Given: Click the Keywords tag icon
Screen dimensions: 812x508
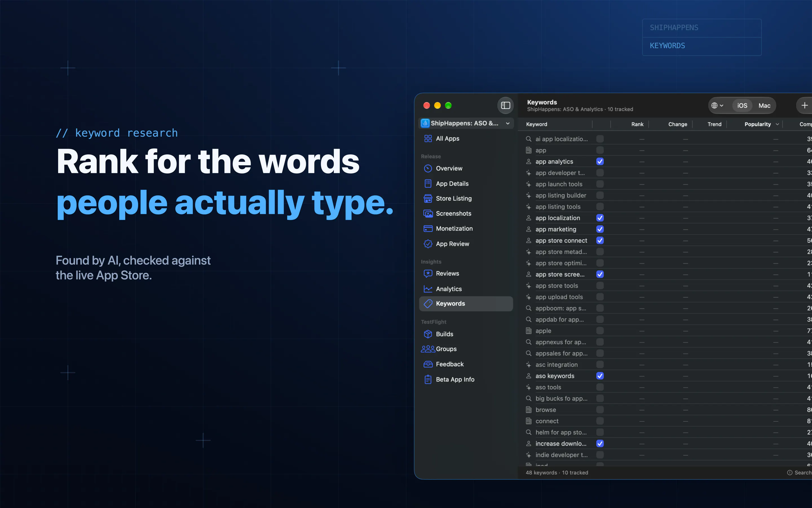Looking at the screenshot, I should [x=428, y=304].
